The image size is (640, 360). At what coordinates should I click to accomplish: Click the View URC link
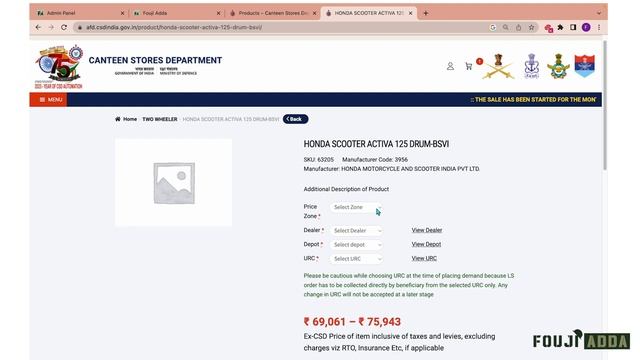point(424,258)
